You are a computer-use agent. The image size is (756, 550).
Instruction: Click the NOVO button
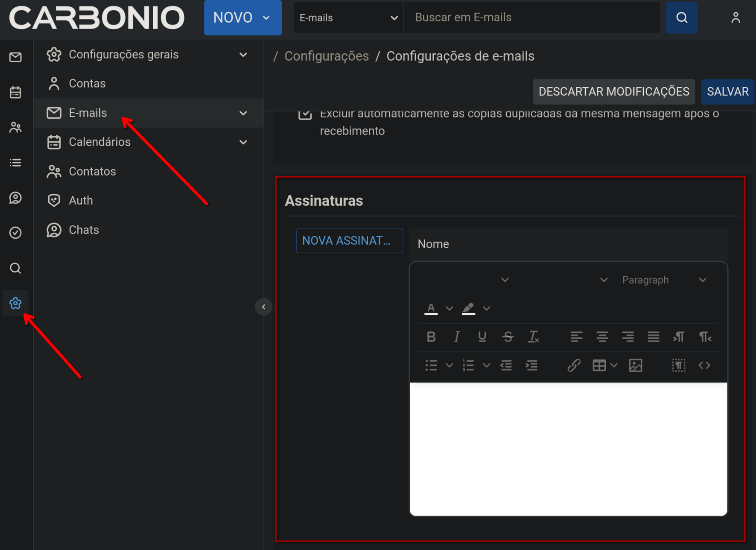tap(243, 18)
